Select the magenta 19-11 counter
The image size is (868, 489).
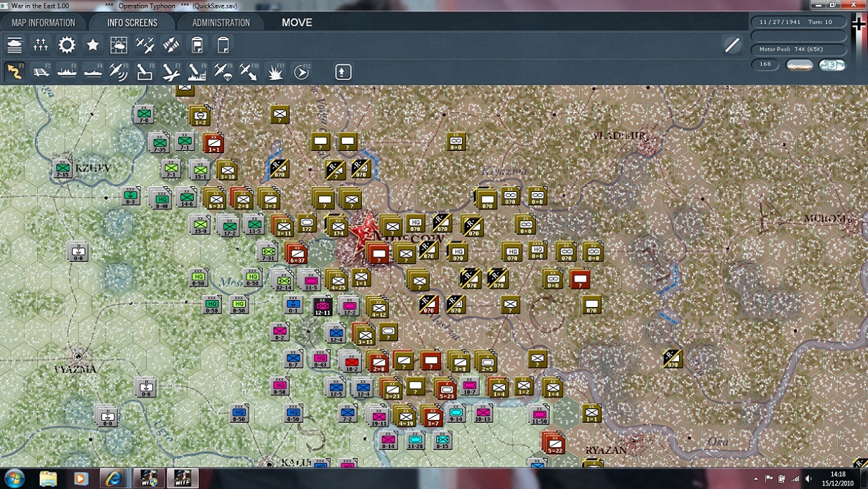click(x=379, y=416)
